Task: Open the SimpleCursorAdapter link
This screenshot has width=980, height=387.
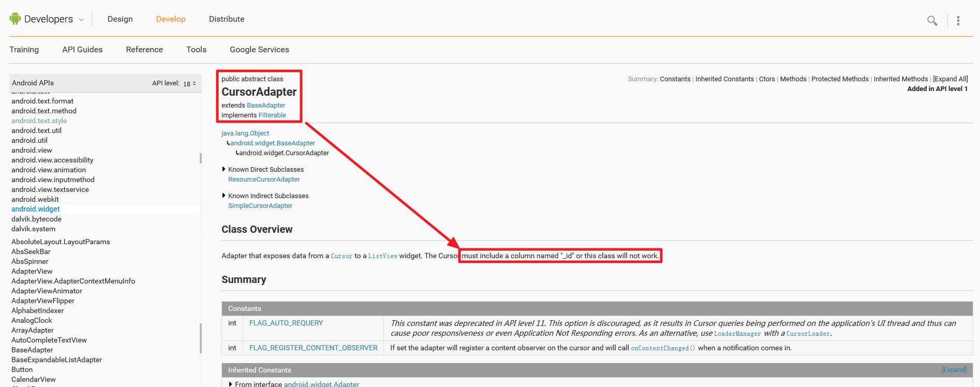Action: tap(260, 205)
